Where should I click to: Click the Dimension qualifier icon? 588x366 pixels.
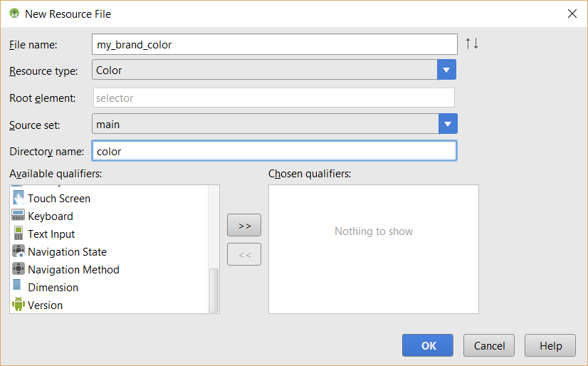pyautogui.click(x=17, y=286)
